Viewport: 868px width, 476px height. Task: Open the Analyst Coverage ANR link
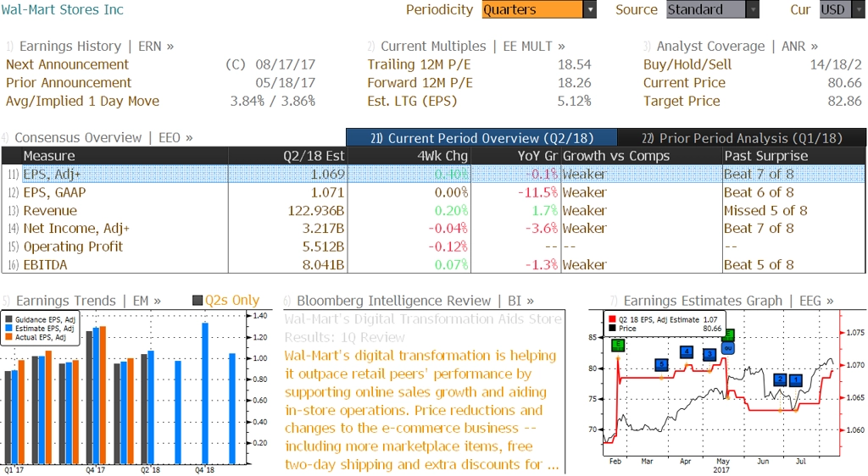pos(737,46)
